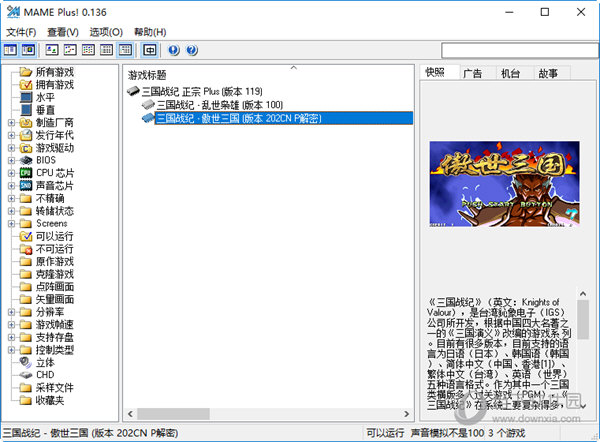Click the 立体 speaker icon
This screenshot has height=442, width=600.
pos(26,362)
